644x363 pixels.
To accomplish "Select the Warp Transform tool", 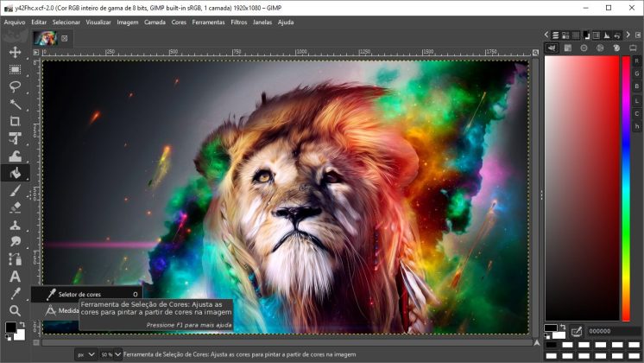I will tap(16, 156).
